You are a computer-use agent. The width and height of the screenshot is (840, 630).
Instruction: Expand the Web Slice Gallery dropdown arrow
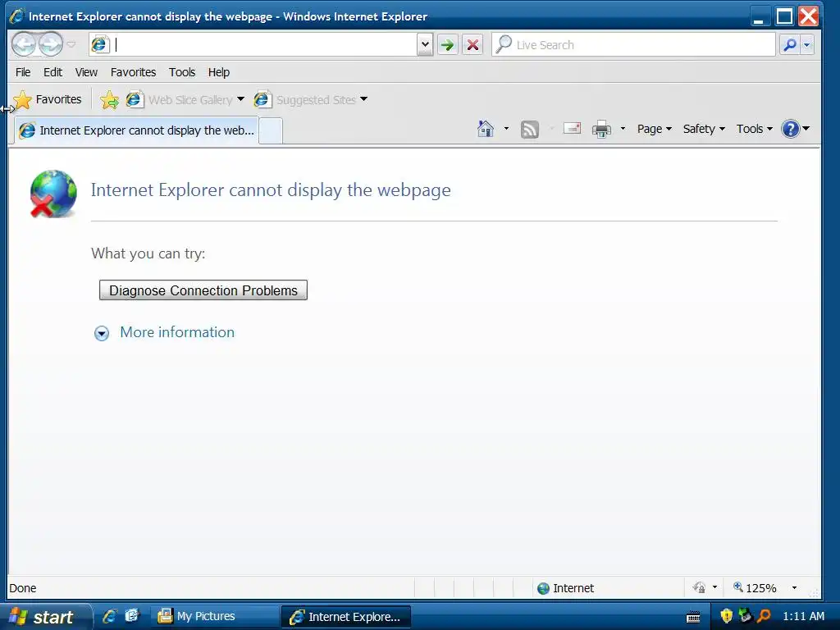pyautogui.click(x=240, y=99)
